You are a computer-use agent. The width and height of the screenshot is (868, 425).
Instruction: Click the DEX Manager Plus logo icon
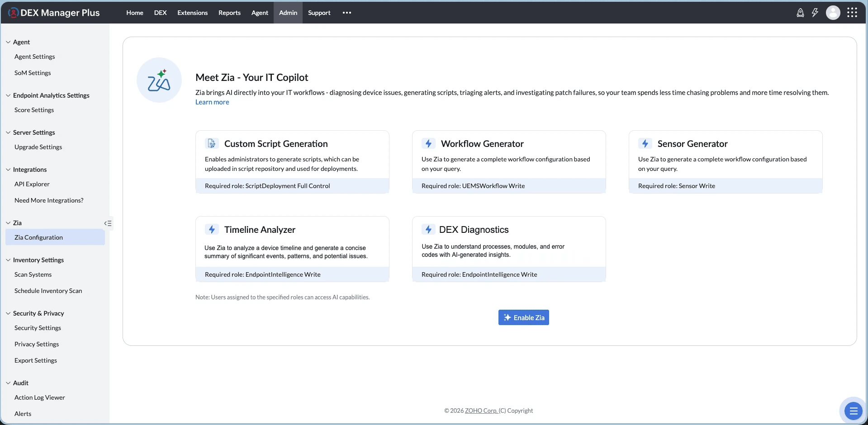14,13
